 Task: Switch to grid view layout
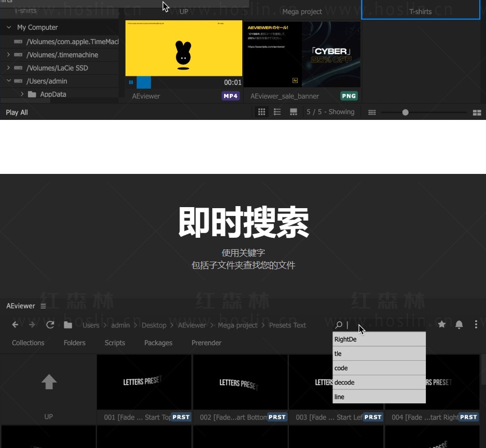tap(261, 112)
